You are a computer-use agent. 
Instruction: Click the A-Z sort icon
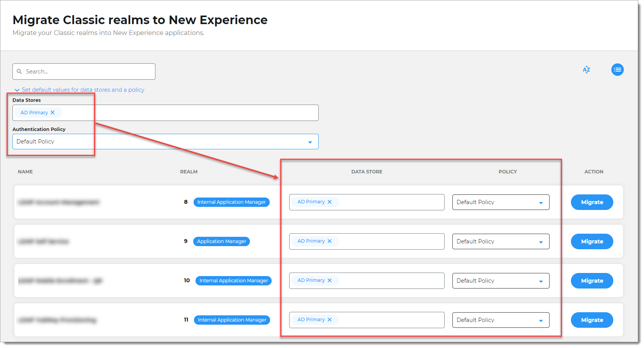(x=586, y=70)
